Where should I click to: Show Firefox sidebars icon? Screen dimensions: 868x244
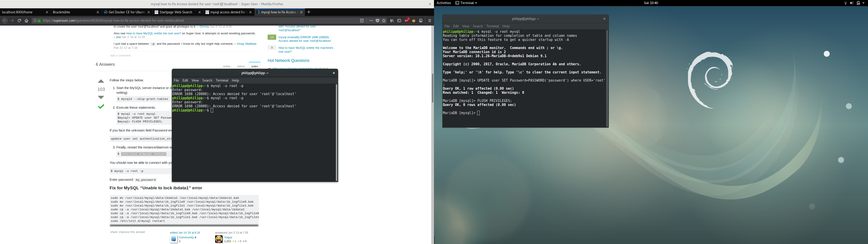[x=399, y=21]
